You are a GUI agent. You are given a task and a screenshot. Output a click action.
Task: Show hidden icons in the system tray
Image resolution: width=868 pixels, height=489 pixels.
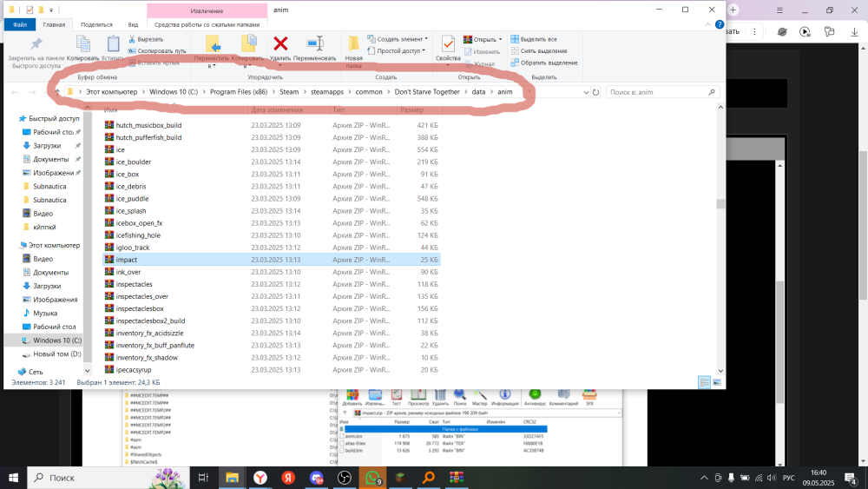coord(704,478)
